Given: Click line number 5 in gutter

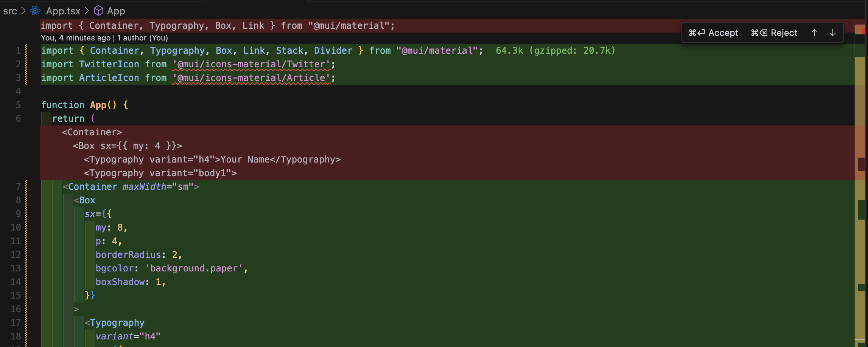Looking at the screenshot, I should pos(18,105).
